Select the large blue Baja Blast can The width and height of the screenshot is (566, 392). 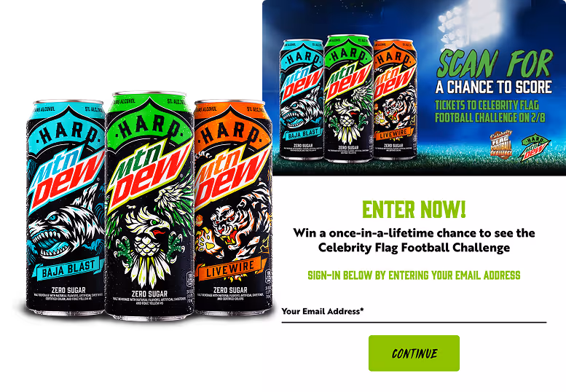66,208
